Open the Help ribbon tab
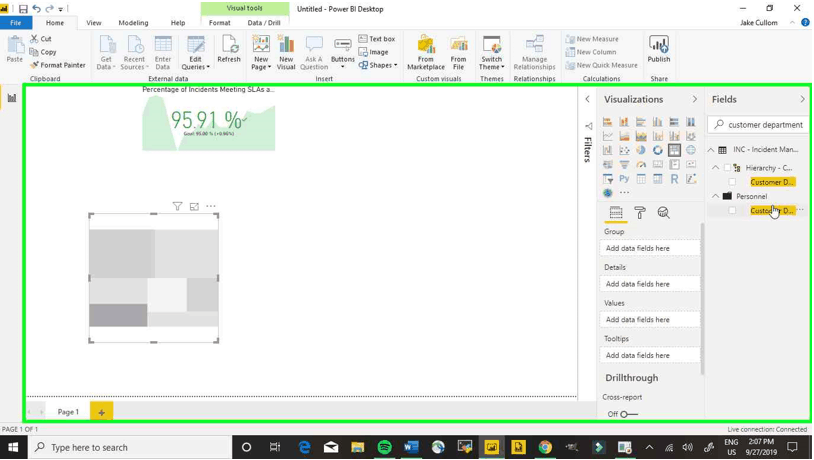Image resolution: width=814 pixels, height=460 pixels. pos(178,23)
